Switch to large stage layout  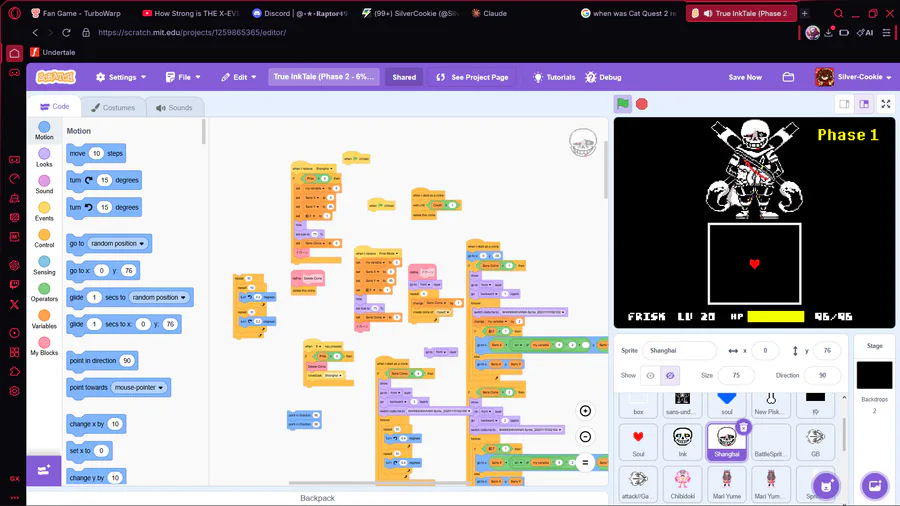click(x=864, y=104)
